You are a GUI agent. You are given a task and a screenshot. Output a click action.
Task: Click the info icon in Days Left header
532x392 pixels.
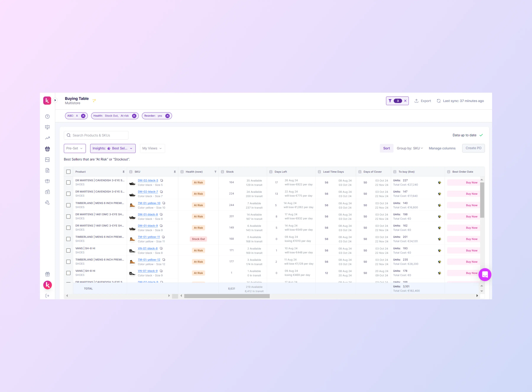point(271,172)
